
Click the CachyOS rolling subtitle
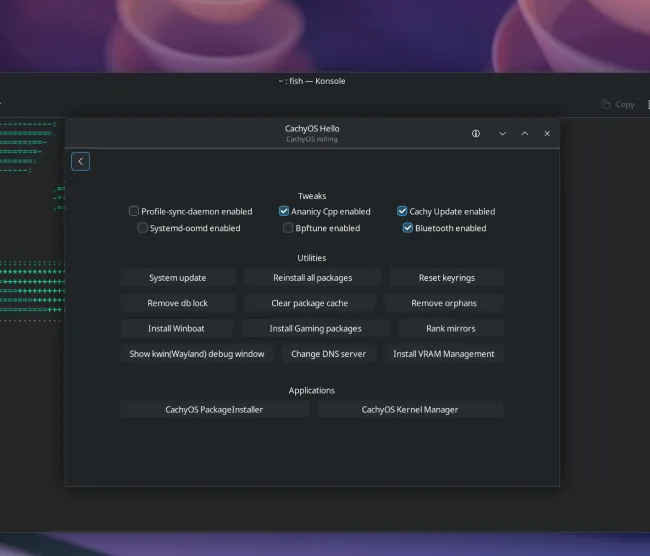coord(312,139)
